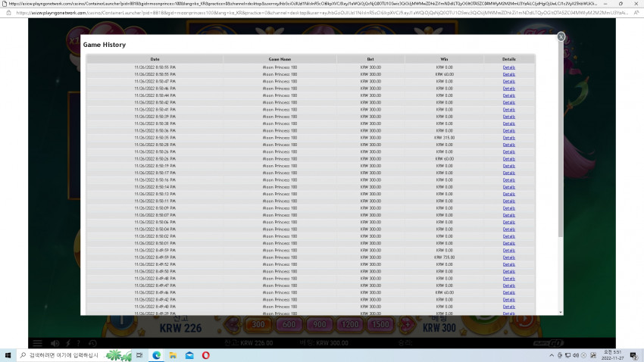Select the 11/26/2022 8:49:50 PM date cell
This screenshot has width=644, height=362.
coord(155,271)
